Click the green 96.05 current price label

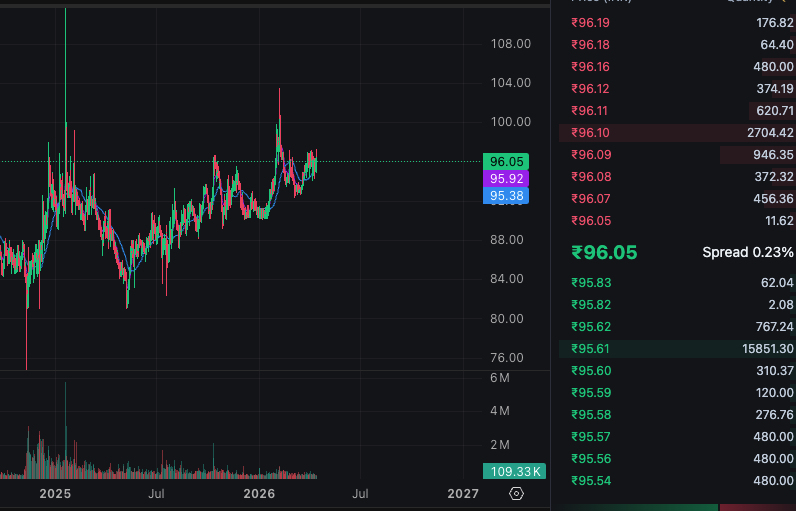tap(506, 161)
